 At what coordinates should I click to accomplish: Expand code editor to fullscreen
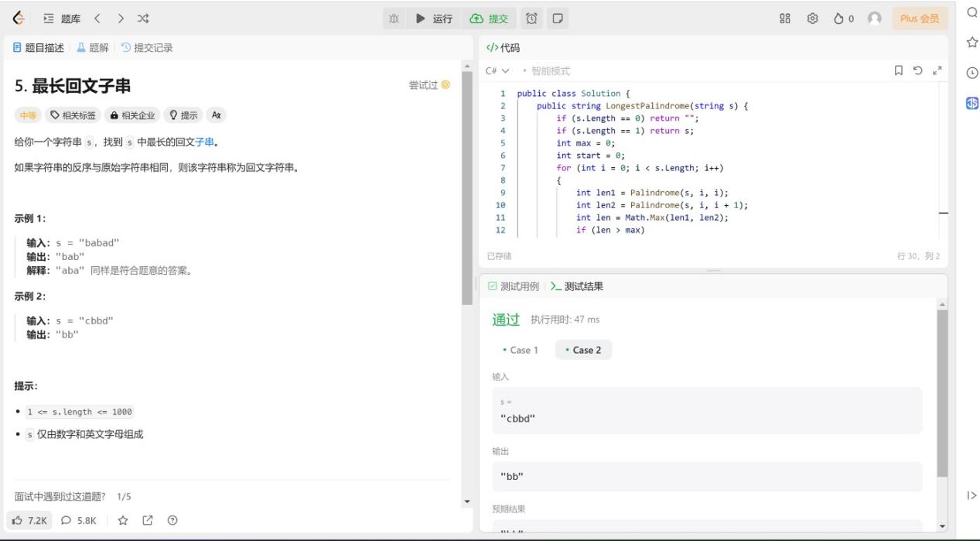pos(937,70)
